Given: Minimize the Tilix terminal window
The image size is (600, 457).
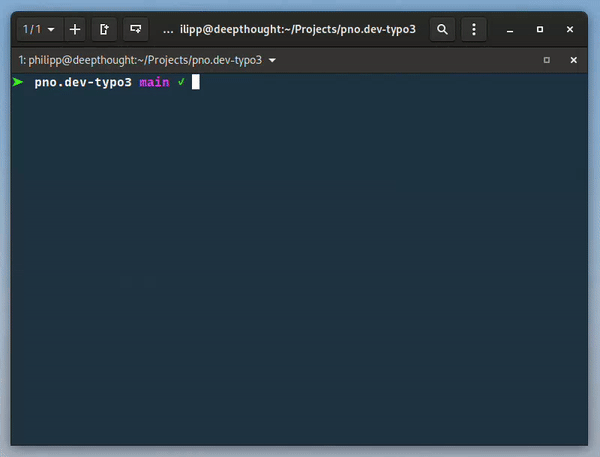Looking at the screenshot, I should coord(510,29).
